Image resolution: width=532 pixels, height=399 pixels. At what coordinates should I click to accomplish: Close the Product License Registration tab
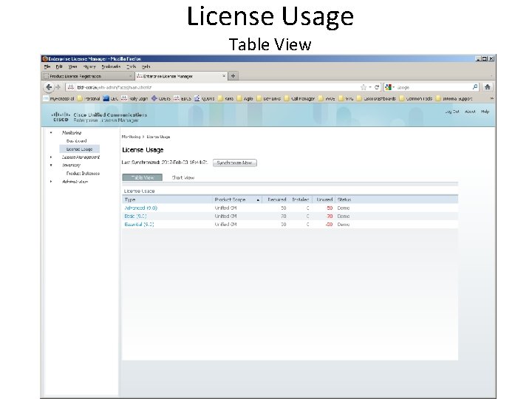[x=130, y=76]
